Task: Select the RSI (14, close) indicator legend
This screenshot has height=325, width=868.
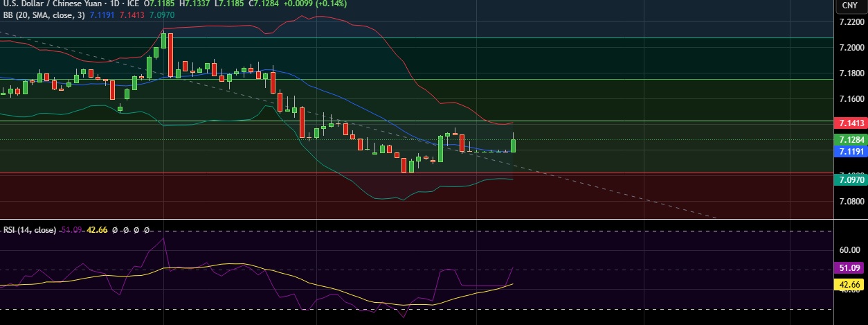Action: pos(29,229)
